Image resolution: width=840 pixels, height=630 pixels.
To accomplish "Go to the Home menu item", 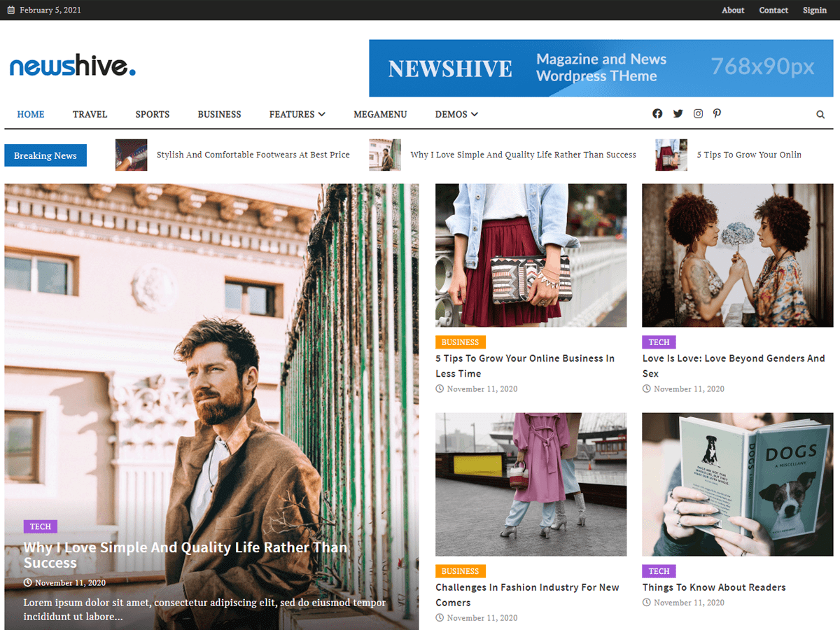I will 31,114.
